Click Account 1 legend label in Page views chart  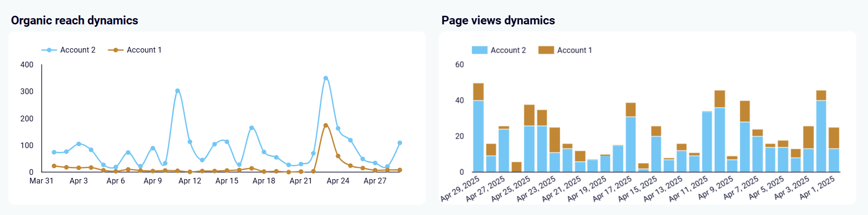tap(574, 50)
